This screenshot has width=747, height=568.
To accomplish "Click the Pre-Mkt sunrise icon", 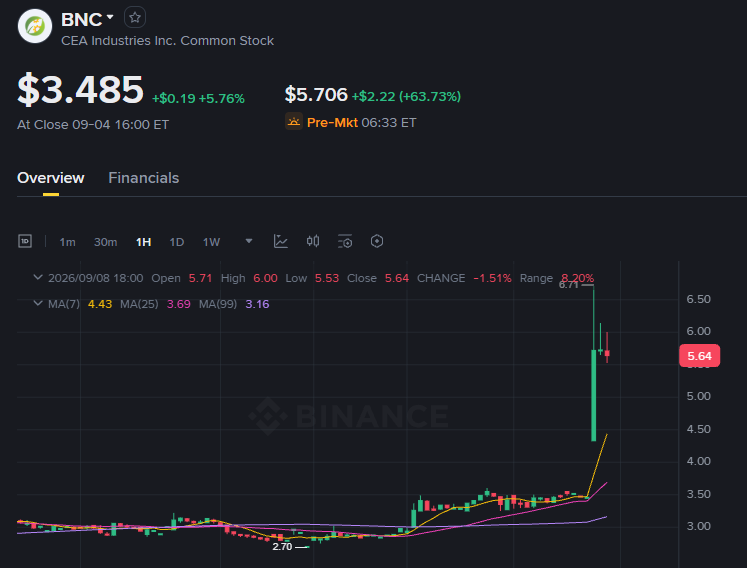I will click(293, 122).
